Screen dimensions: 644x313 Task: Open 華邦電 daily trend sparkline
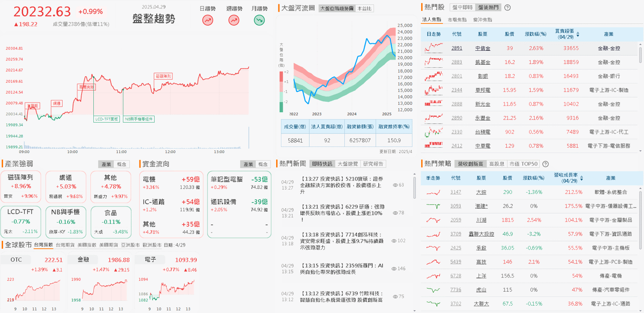[x=434, y=90]
